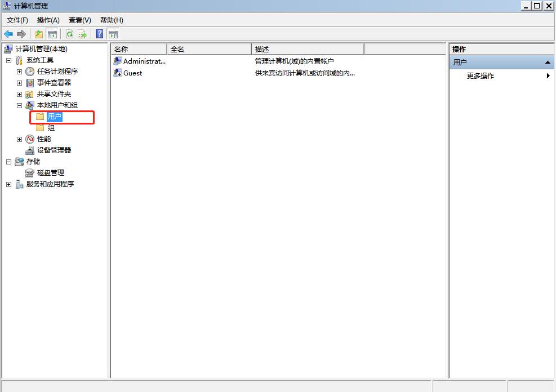The image size is (556, 392).
Task: Click the Refresh icon
Action: (69, 34)
